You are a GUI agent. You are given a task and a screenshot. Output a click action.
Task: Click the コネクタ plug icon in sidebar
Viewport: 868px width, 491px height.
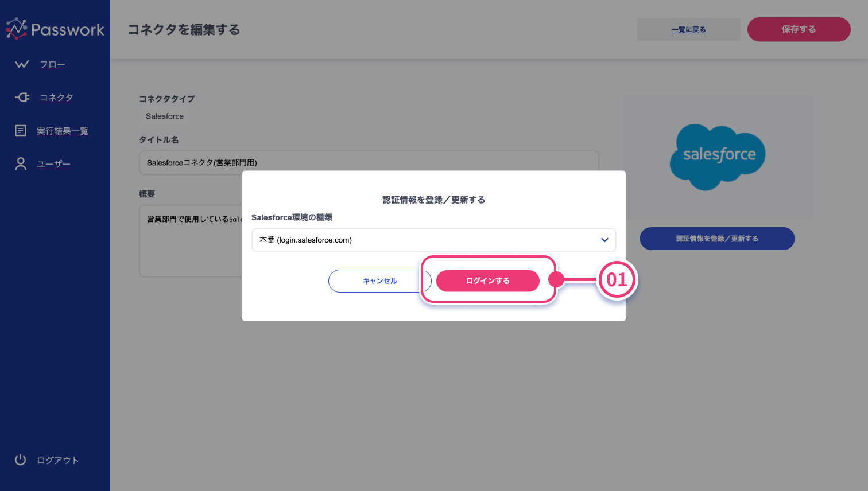22,98
